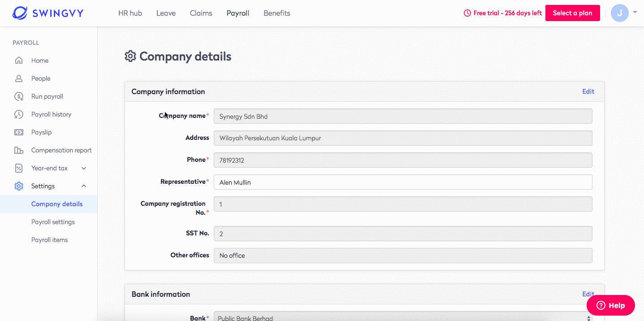This screenshot has width=644, height=321.
Task: Click the SST No. field
Action: pyautogui.click(x=403, y=234)
